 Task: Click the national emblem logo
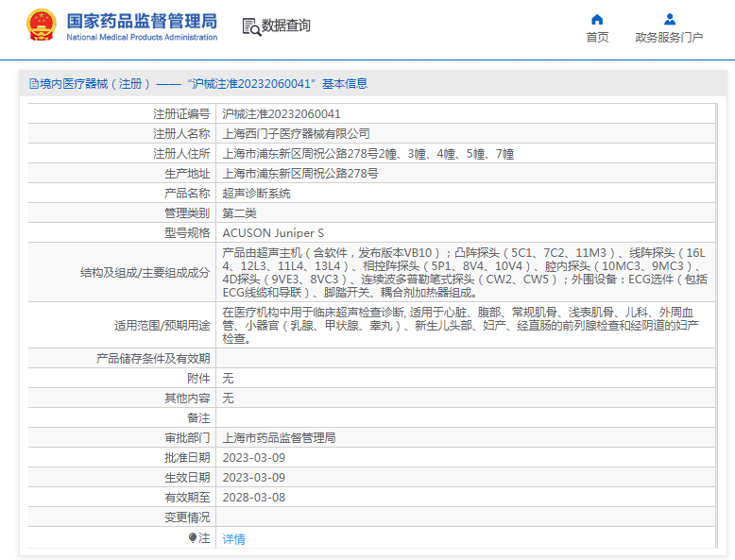41,25
